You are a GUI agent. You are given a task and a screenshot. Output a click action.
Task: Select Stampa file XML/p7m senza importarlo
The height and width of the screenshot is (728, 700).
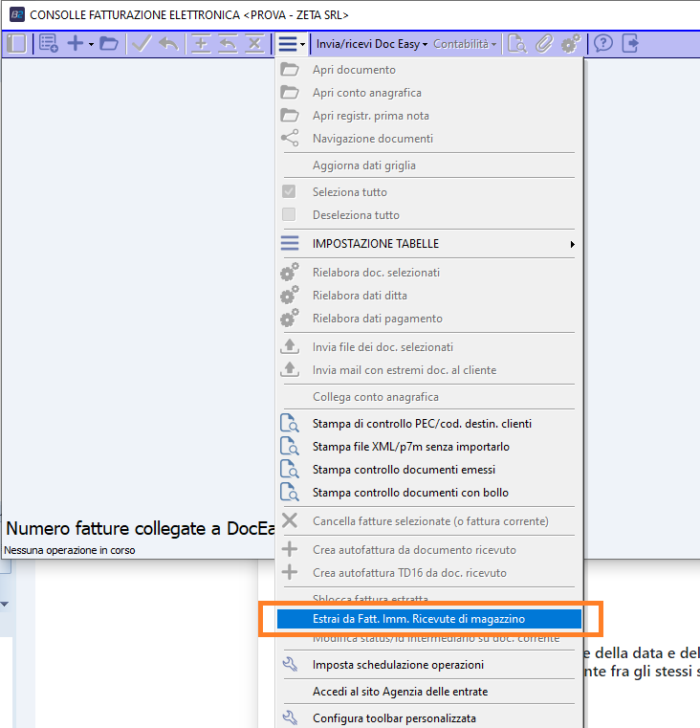click(x=429, y=447)
